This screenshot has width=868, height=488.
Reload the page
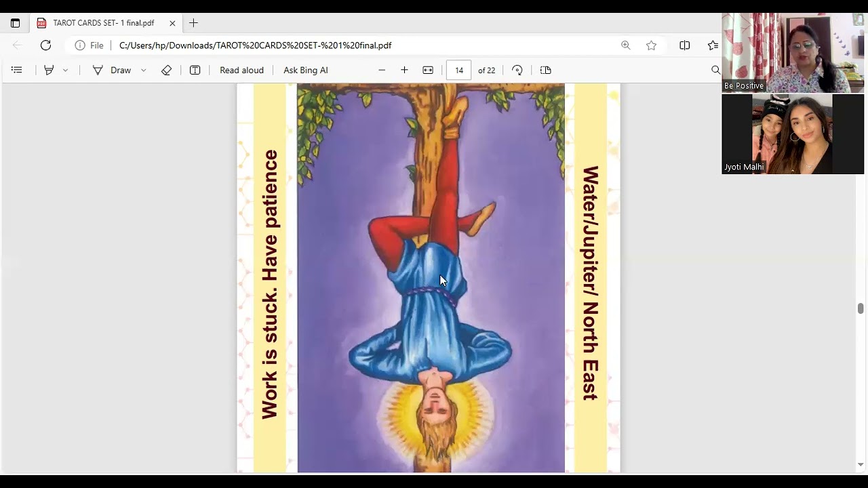pos(45,45)
